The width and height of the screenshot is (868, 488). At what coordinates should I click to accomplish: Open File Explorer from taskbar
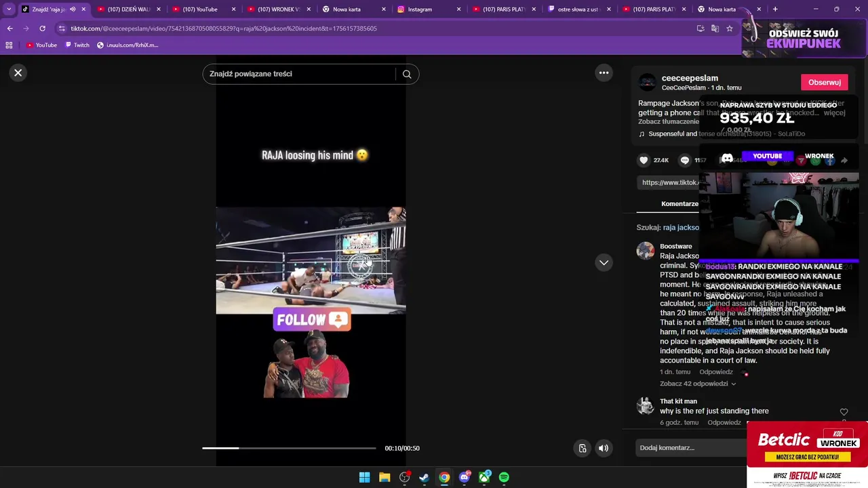[x=384, y=477]
